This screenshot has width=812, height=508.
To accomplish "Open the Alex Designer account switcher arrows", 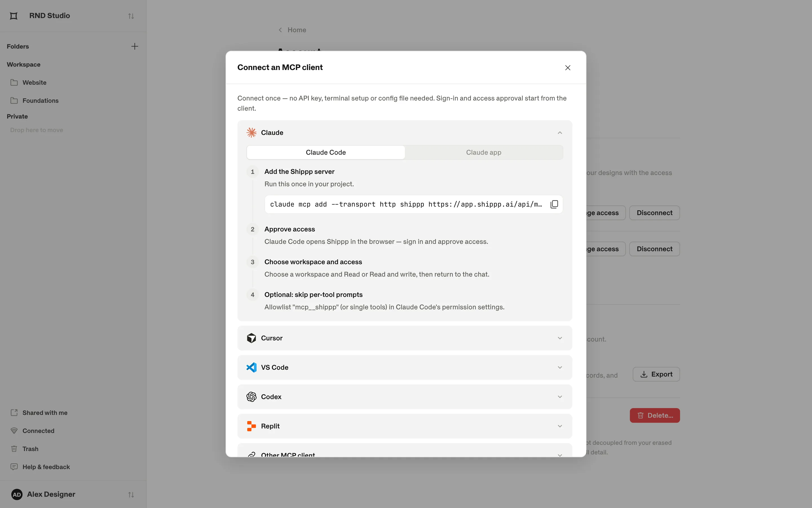I will pyautogui.click(x=131, y=494).
